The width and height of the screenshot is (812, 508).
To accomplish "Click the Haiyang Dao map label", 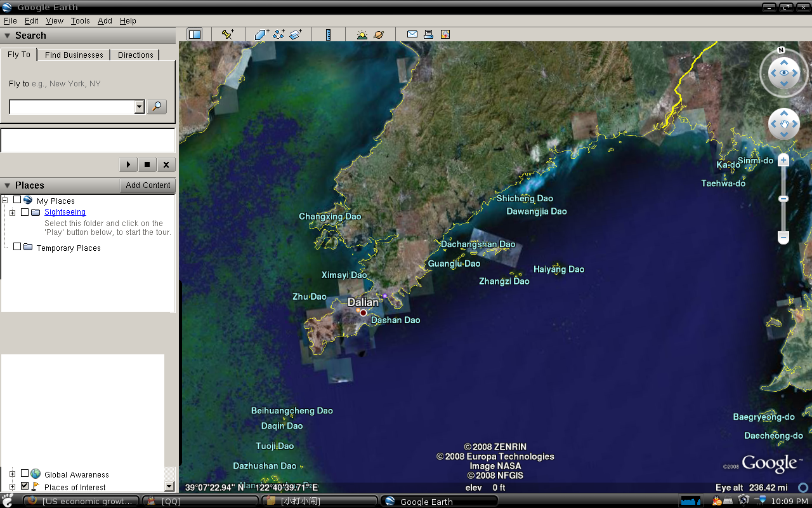I will click(559, 269).
